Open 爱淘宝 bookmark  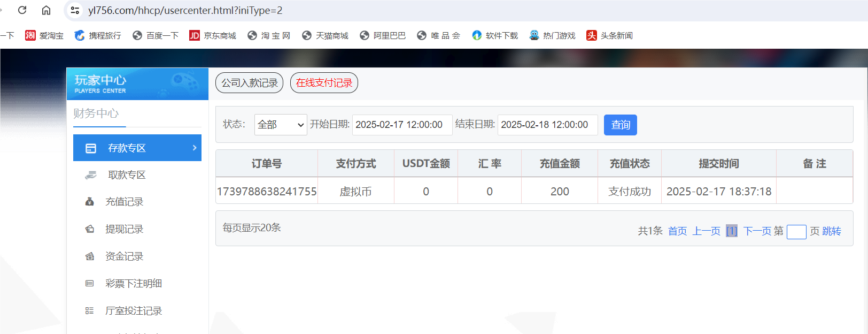(44, 35)
